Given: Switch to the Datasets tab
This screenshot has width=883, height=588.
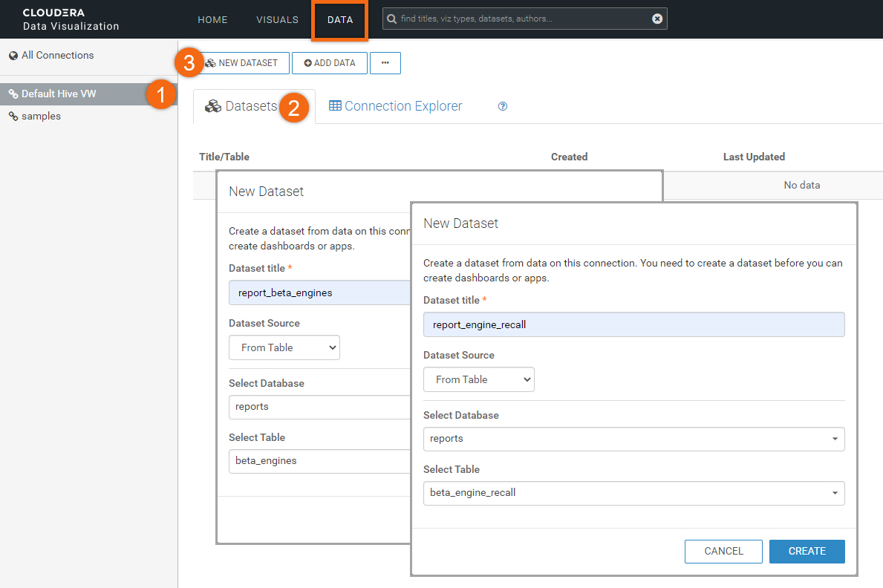Looking at the screenshot, I should click(254, 106).
